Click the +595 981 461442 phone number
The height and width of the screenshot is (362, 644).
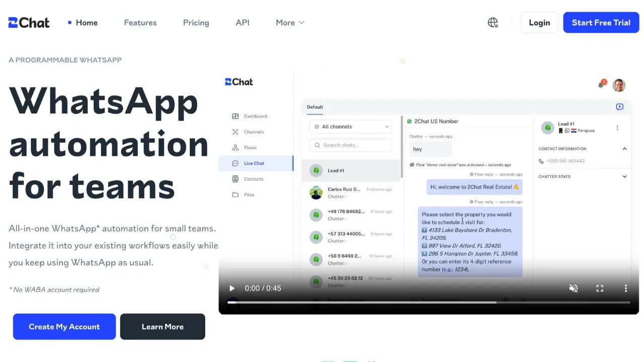point(566,161)
